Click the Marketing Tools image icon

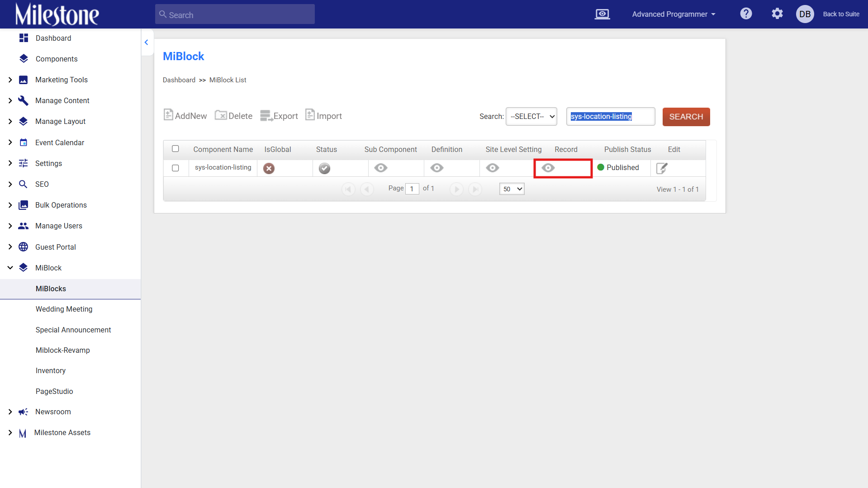pos(24,80)
